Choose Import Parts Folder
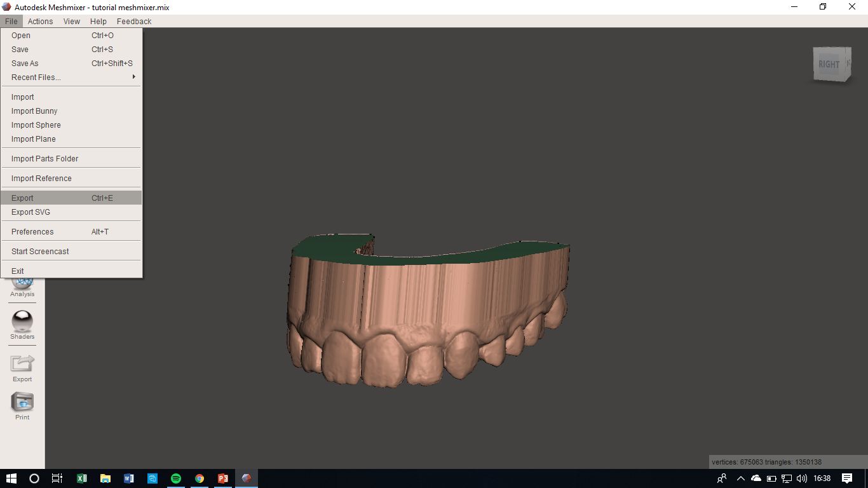The height and width of the screenshot is (488, 868). point(71,159)
